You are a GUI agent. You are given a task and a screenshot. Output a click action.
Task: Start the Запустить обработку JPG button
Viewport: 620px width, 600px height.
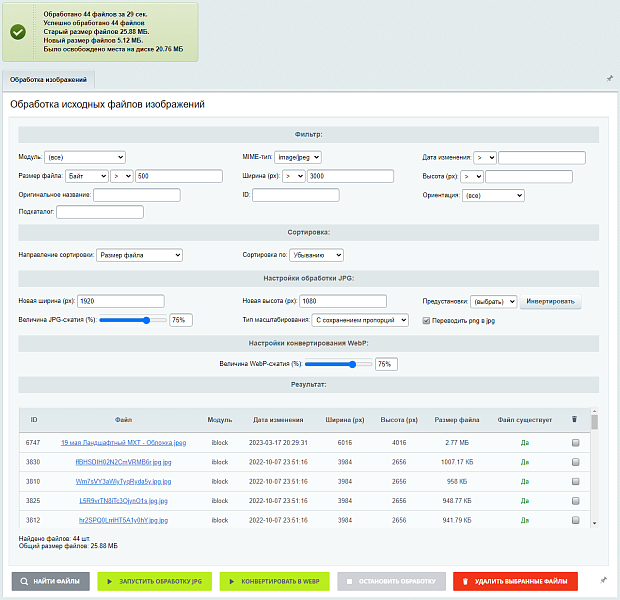pyautogui.click(x=154, y=580)
